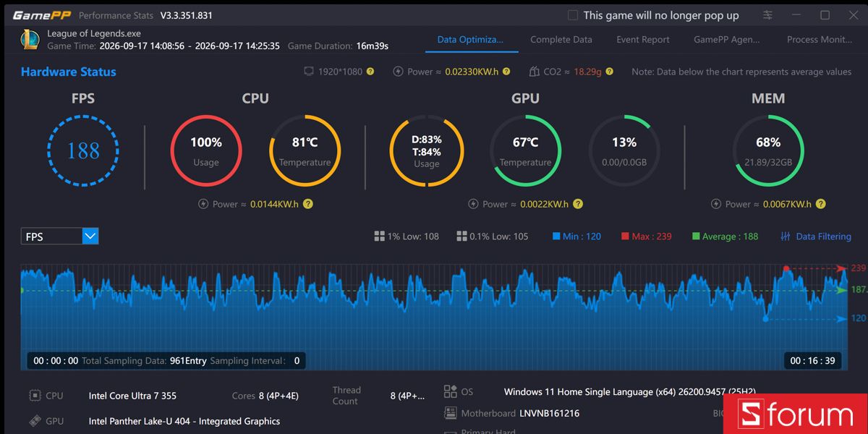868x434 pixels.
Task: Click the lightning icon beside total Power value
Action: (399, 72)
